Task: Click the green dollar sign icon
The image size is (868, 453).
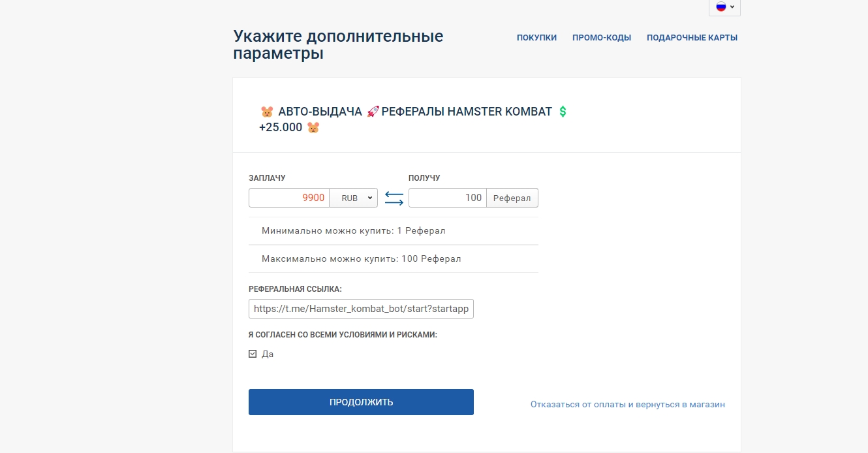Action: [563, 112]
